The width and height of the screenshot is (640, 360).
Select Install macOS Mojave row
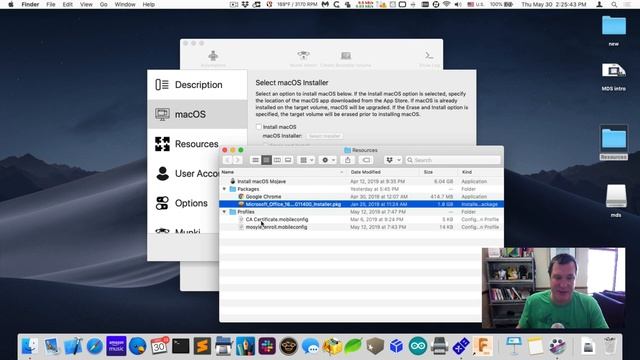(361, 181)
